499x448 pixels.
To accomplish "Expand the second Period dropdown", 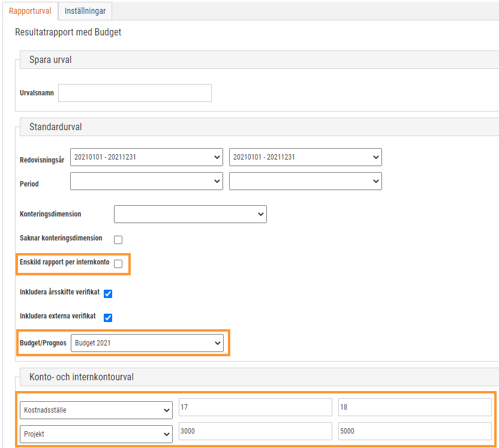I will click(305, 181).
